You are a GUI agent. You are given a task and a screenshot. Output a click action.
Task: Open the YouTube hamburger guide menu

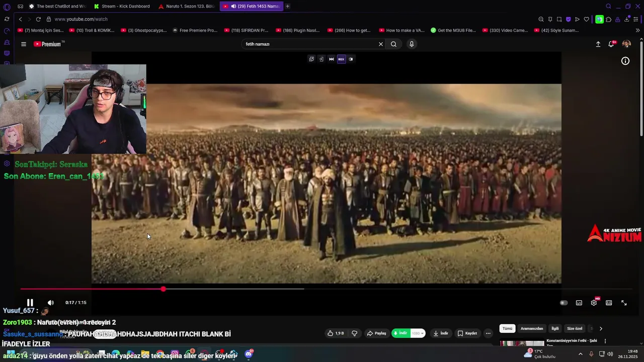point(23,44)
